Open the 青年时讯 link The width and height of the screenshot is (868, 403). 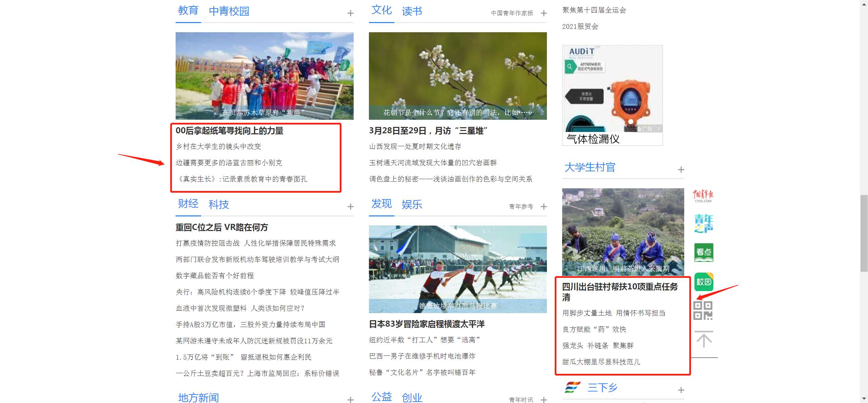coord(521,400)
